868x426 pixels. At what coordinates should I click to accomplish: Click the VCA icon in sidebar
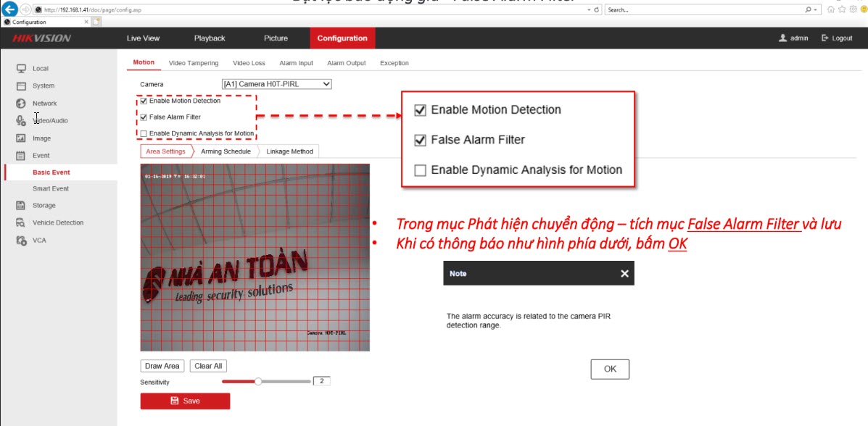[21, 241]
